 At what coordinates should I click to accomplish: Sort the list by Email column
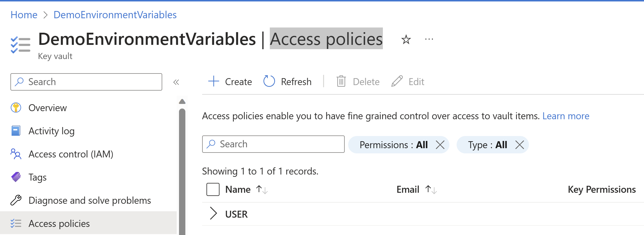coord(431,190)
